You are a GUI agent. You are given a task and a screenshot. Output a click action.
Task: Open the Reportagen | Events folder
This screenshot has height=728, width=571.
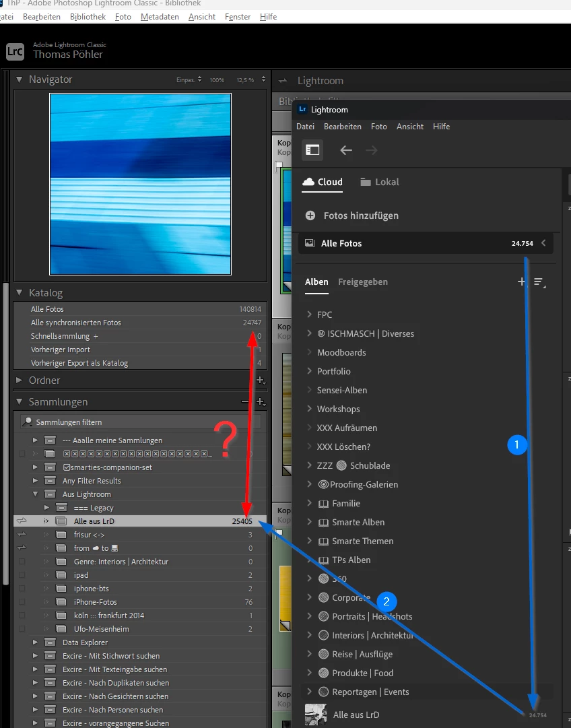tap(364, 692)
